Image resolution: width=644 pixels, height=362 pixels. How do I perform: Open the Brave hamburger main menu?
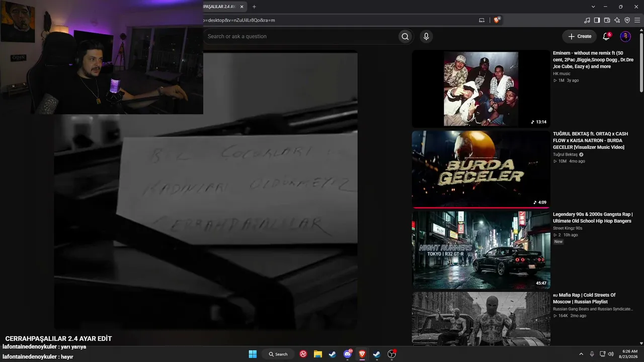point(637,20)
